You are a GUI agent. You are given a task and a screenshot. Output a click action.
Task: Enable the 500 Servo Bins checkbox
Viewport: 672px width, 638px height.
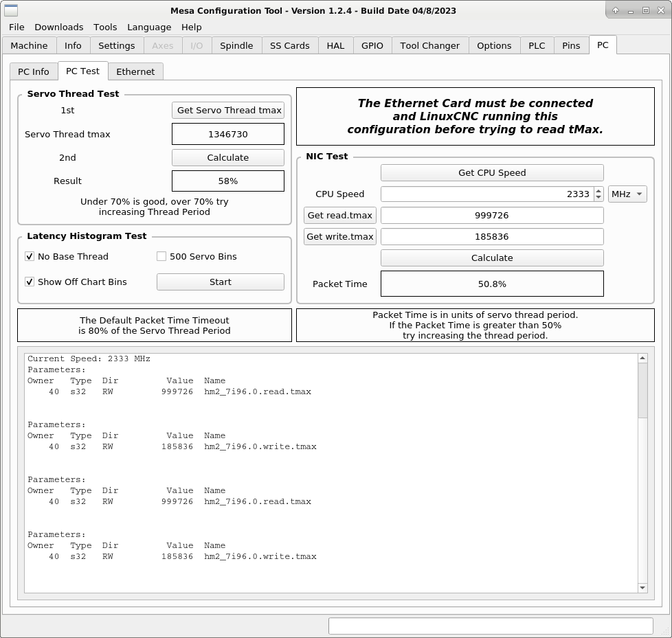tap(161, 256)
